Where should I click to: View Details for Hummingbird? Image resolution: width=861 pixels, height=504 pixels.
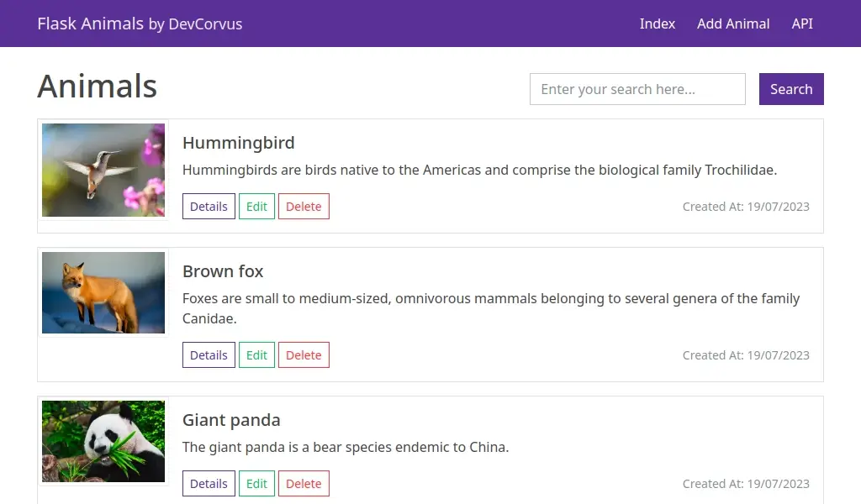[x=209, y=206]
